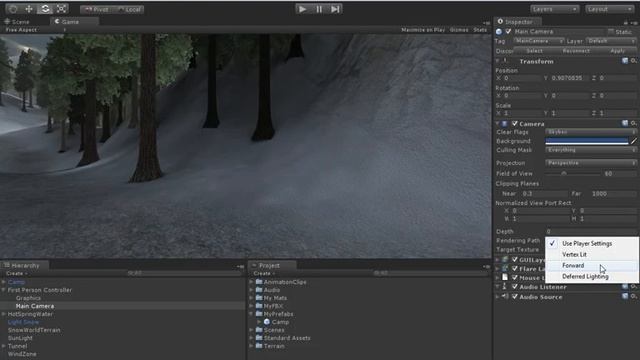Toggle Gizmos in Game view

tap(459, 30)
